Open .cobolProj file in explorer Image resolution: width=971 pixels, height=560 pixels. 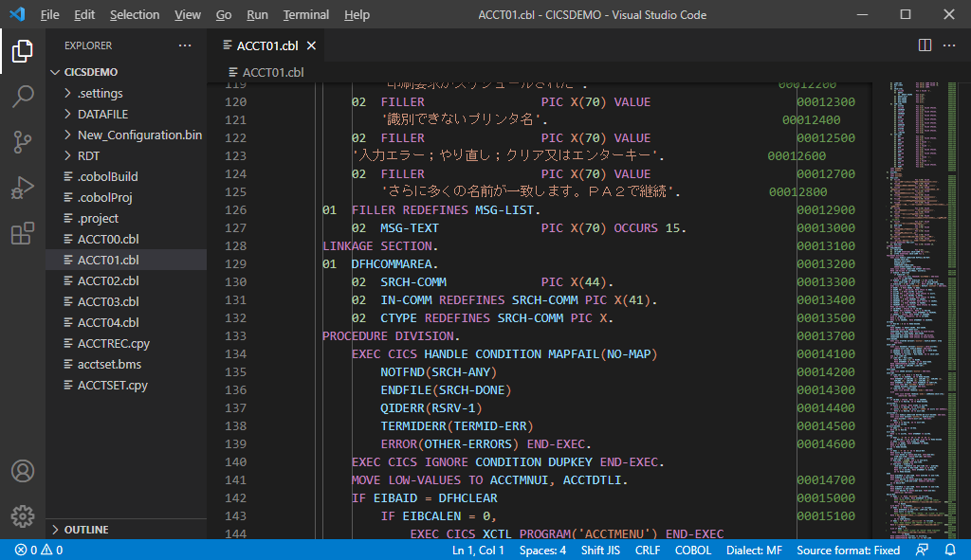click(x=104, y=197)
